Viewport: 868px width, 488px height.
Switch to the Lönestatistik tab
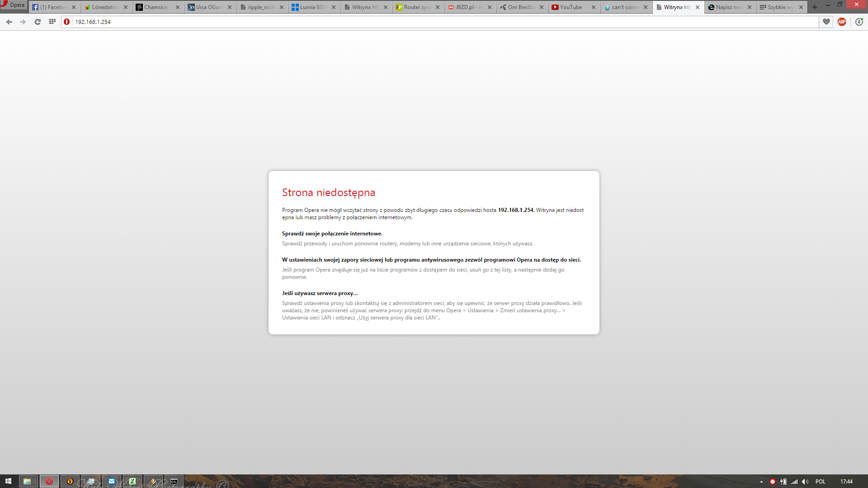[106, 7]
